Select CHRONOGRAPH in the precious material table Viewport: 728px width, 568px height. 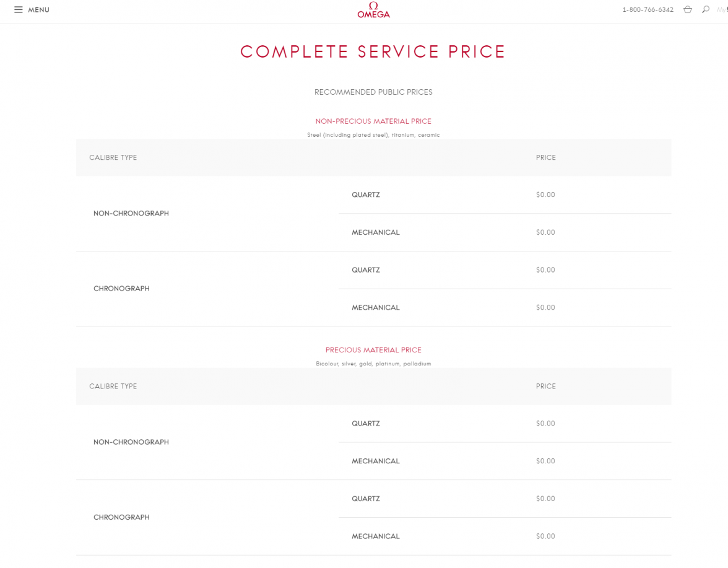[121, 517]
